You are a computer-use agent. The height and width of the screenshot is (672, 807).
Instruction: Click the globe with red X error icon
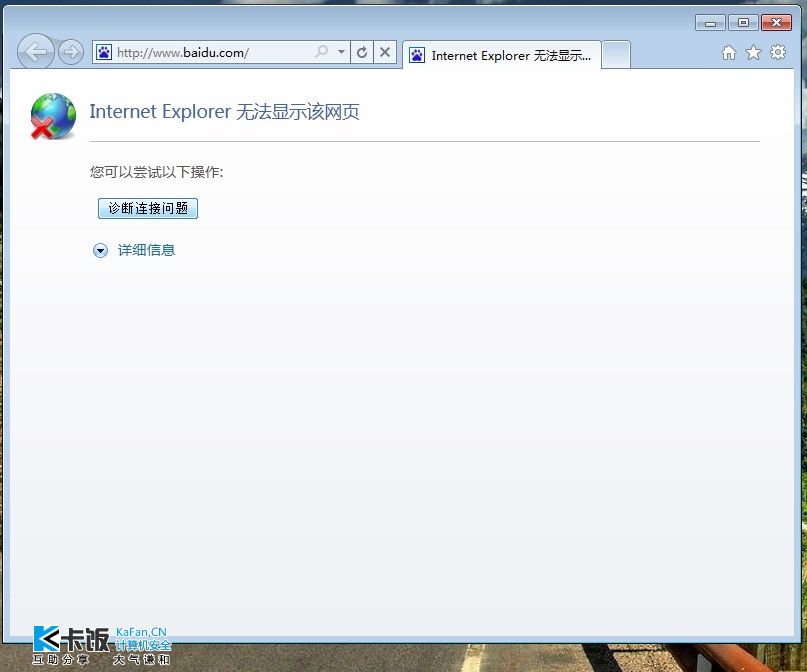coord(53,116)
